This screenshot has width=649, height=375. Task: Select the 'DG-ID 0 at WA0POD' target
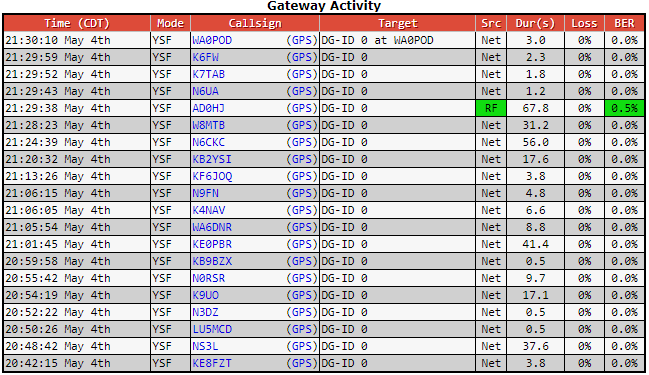(377, 40)
